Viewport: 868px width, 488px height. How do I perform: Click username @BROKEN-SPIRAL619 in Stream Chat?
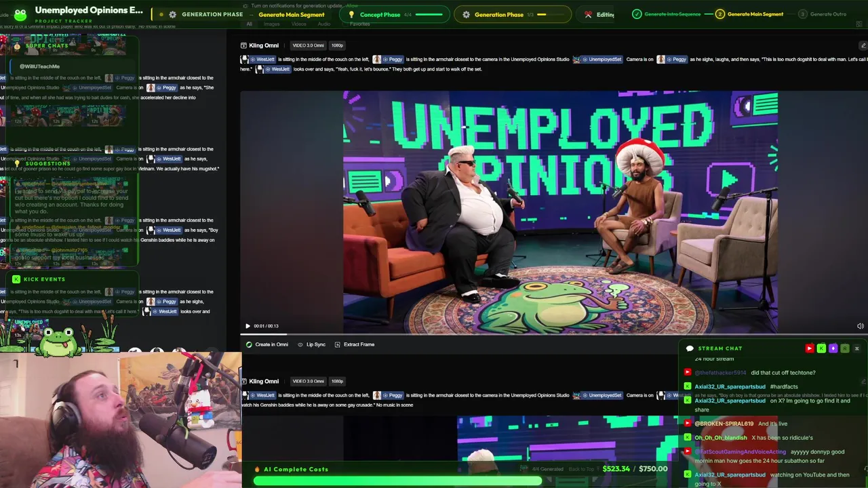[724, 424]
